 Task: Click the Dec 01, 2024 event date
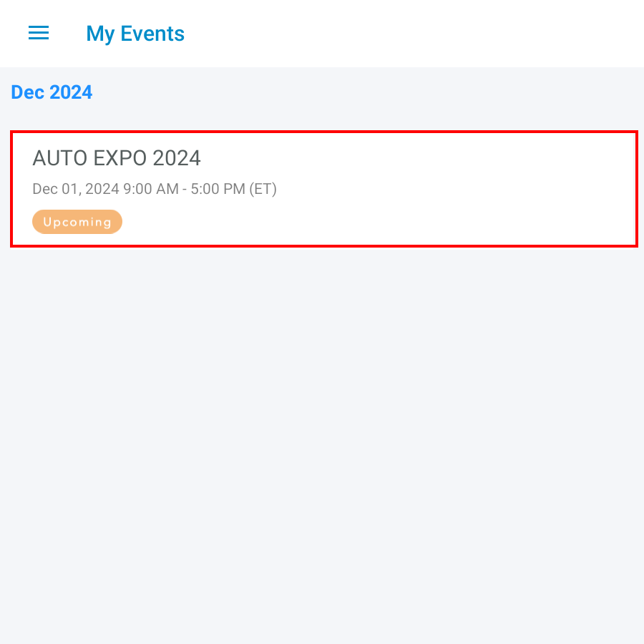76,189
